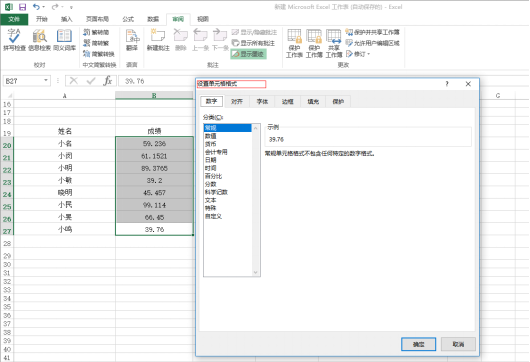The width and height of the screenshot is (530, 362).
Task: Select the 字体 font tab in dialog
Action: (262, 101)
